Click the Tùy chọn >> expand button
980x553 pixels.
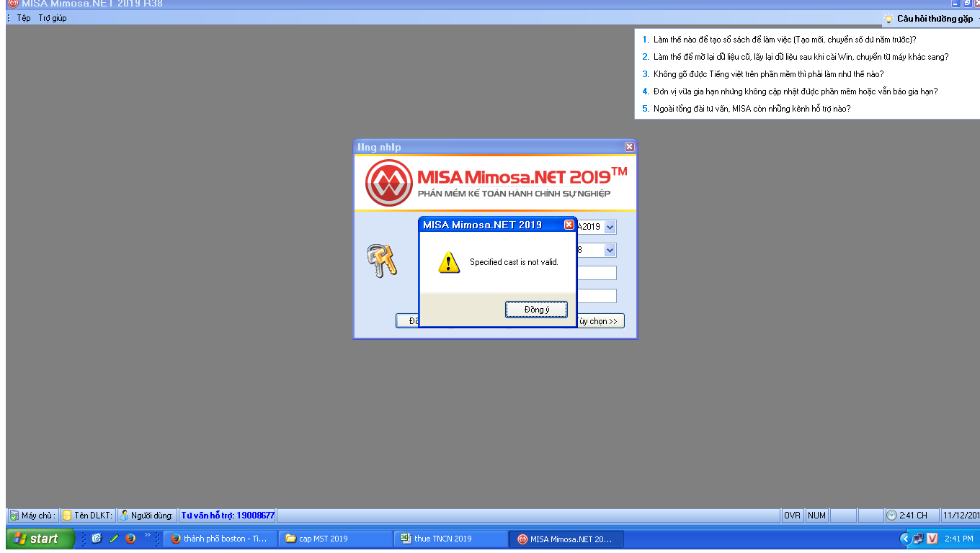tap(599, 321)
